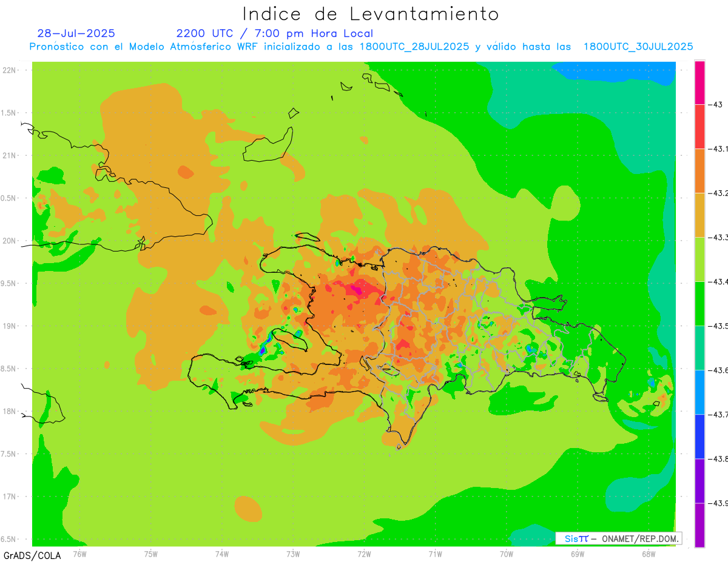The height and width of the screenshot is (562, 728).
Task: Click the latitude label "0.5N"
Action: point(8,198)
